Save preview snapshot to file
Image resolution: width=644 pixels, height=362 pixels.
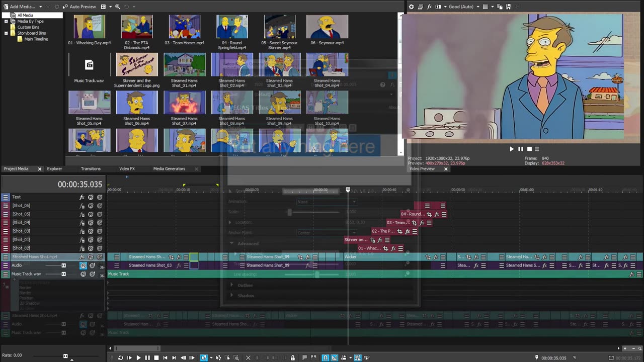coord(509,7)
